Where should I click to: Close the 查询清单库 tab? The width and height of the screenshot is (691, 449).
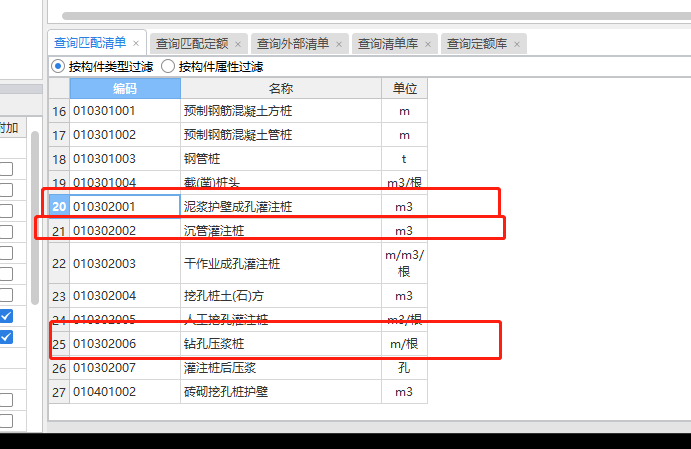428,44
